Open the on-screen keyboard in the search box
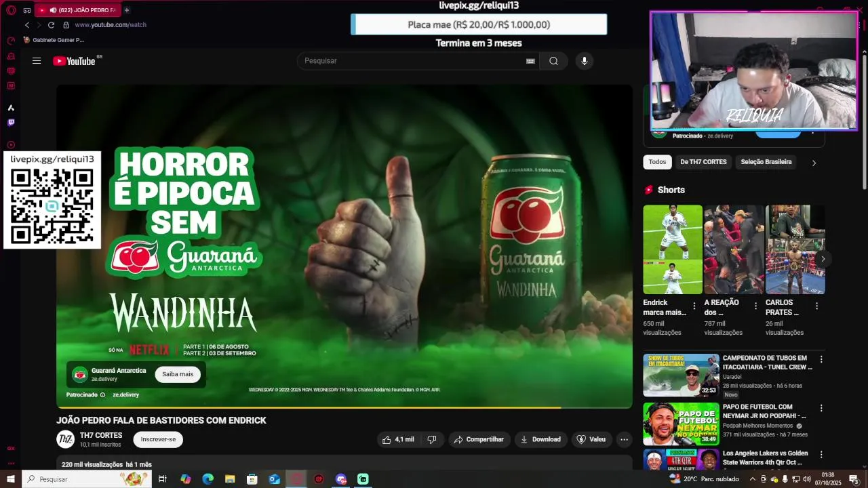This screenshot has width=868, height=488. [530, 61]
